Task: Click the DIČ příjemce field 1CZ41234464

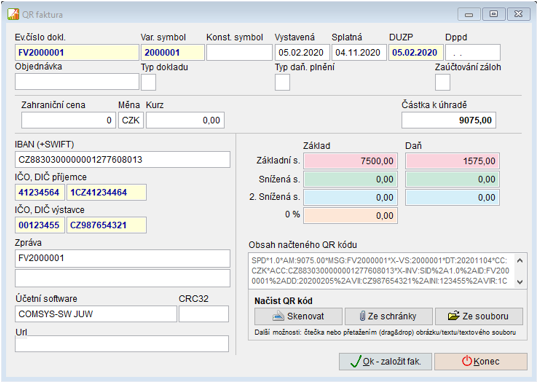Action: coord(107,192)
